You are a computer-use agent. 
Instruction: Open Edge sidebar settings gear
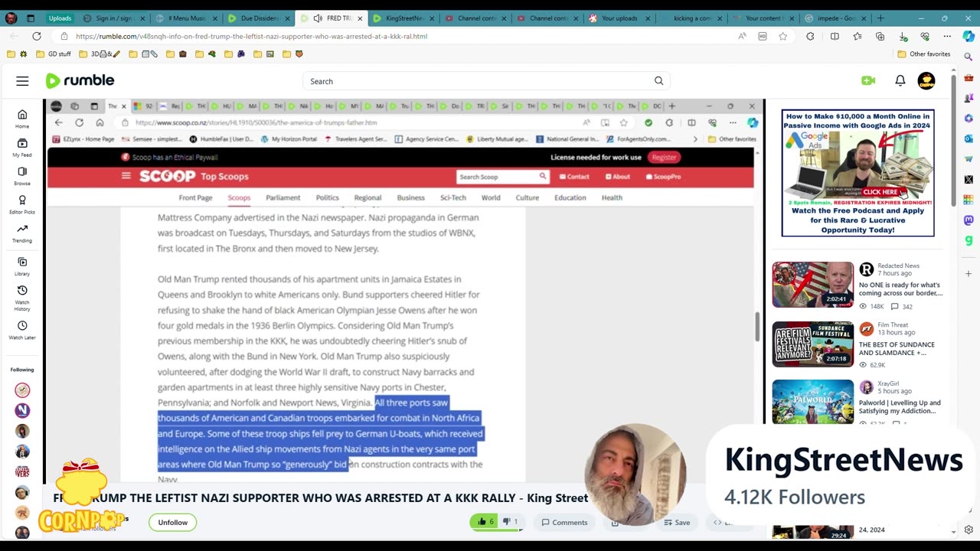point(969,530)
